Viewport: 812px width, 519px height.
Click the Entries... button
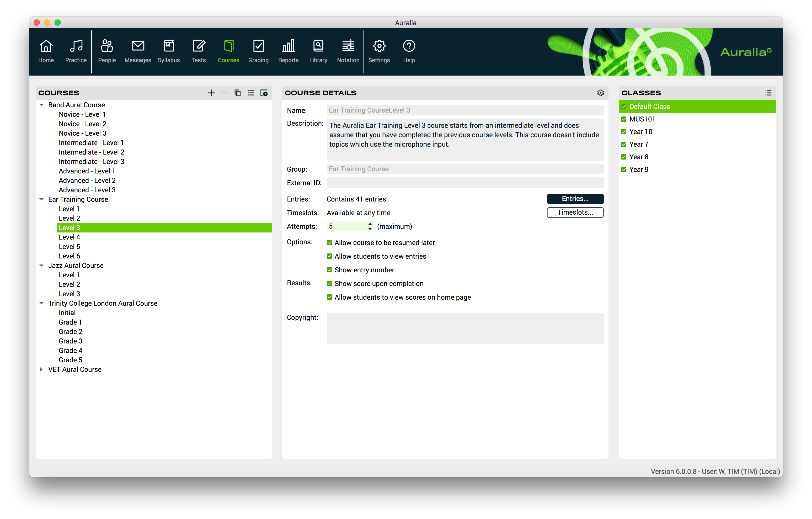(575, 199)
